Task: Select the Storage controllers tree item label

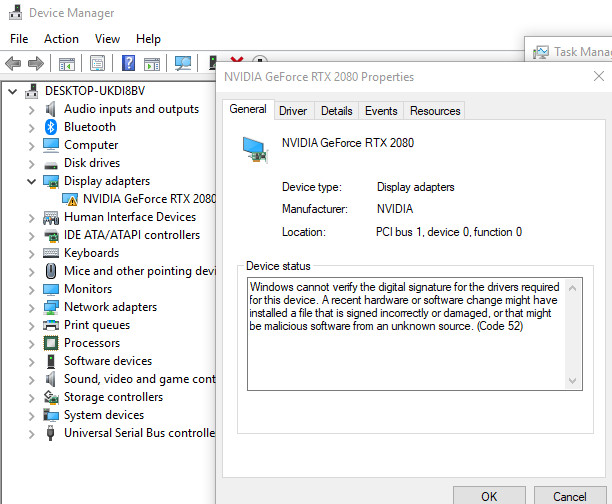Action: [x=113, y=397]
